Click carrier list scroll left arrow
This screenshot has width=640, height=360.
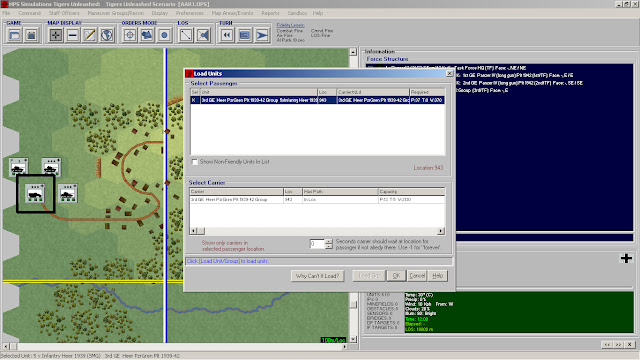(x=193, y=231)
